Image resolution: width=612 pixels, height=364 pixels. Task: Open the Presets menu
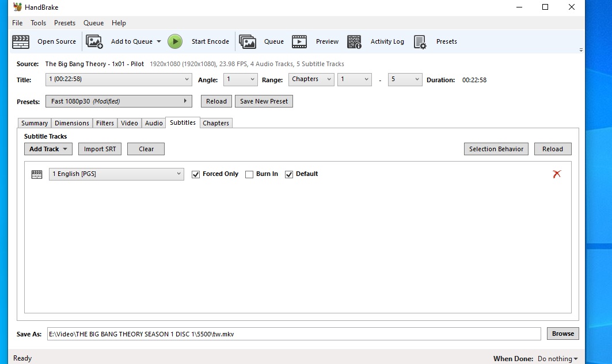click(65, 23)
